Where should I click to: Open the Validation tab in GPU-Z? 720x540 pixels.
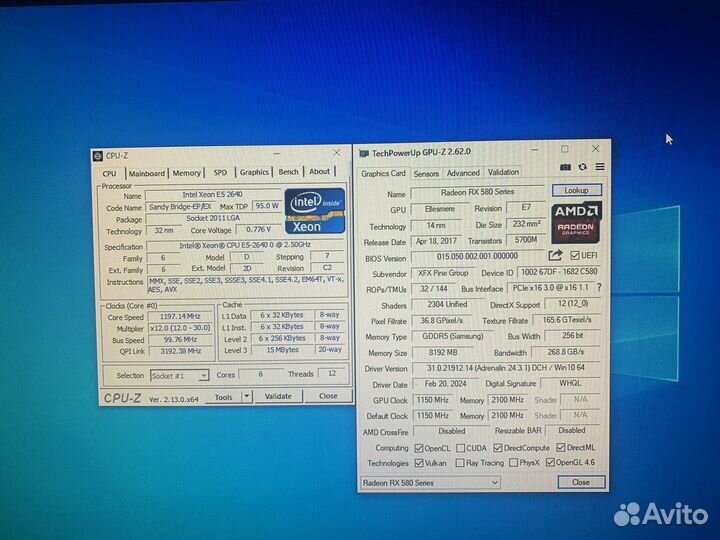(x=503, y=172)
